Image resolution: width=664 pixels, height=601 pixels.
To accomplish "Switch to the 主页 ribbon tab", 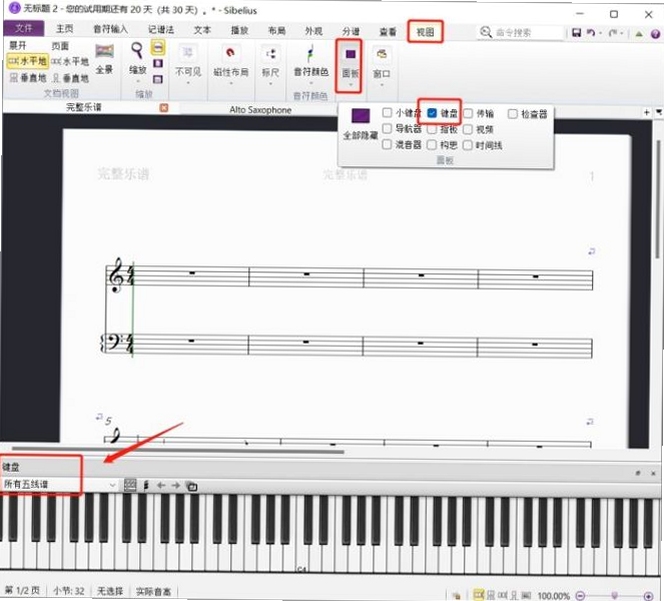I will [64, 29].
